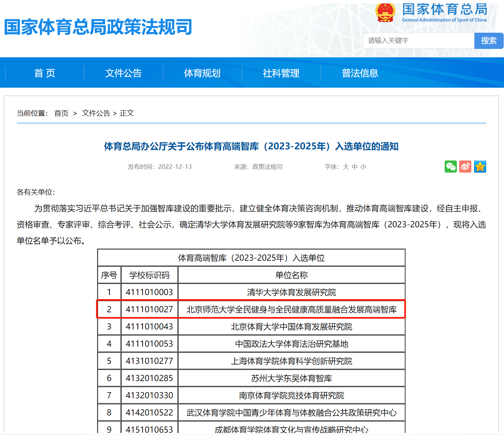The height and width of the screenshot is (435, 504).
Task: Select the code cell 4131010277
Action: point(149,361)
